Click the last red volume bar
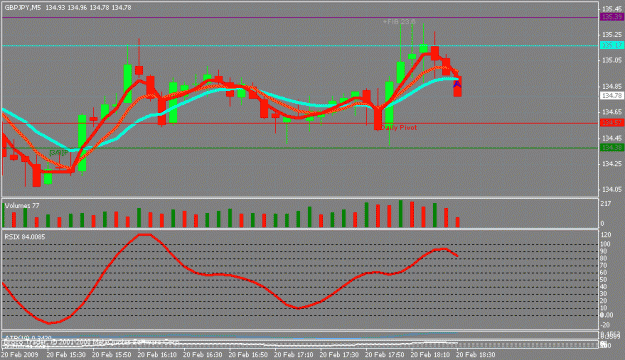The height and width of the screenshot is (360, 625). [458, 222]
